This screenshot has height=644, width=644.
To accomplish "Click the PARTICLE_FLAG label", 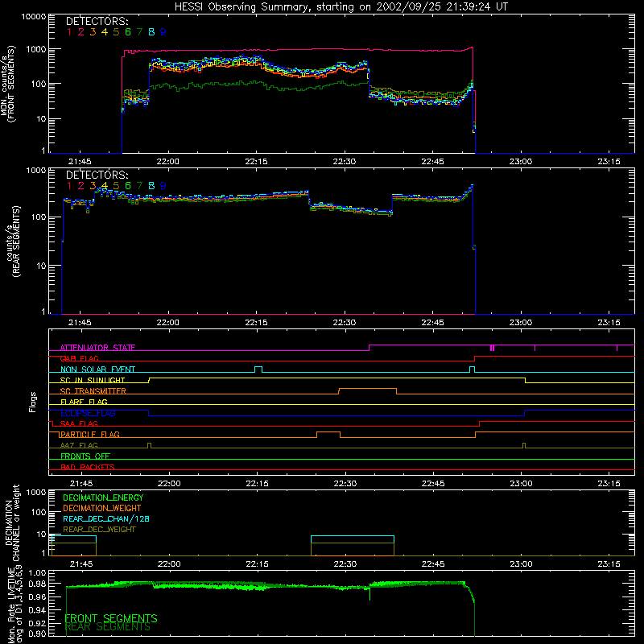I will [90, 434].
